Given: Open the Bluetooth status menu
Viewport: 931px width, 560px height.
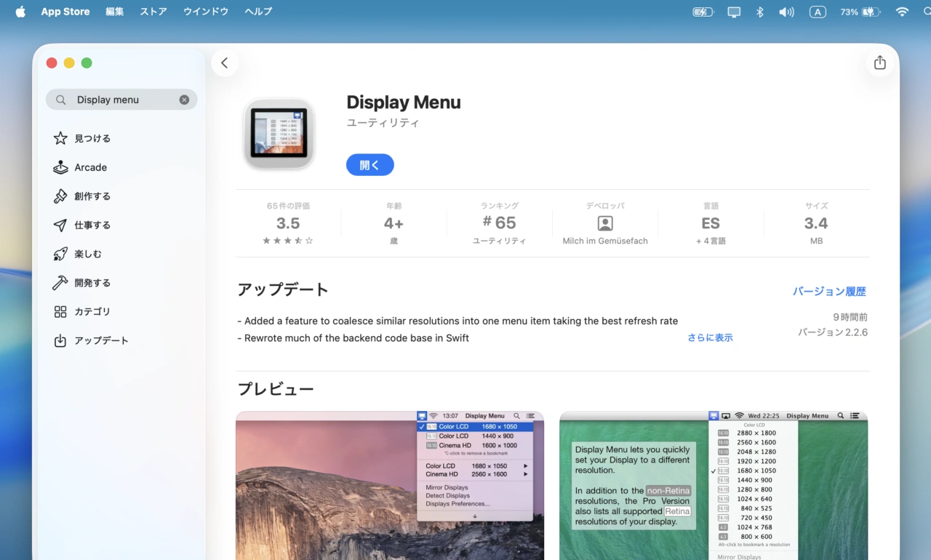Looking at the screenshot, I should [759, 12].
